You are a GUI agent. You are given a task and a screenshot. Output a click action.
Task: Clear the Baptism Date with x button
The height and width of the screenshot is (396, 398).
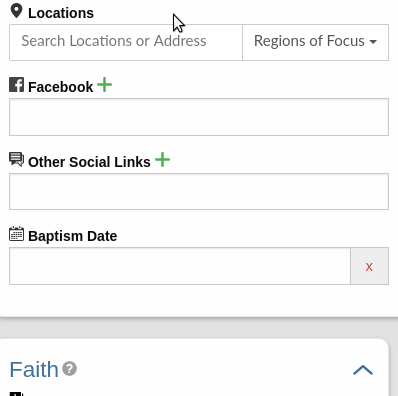pos(369,266)
